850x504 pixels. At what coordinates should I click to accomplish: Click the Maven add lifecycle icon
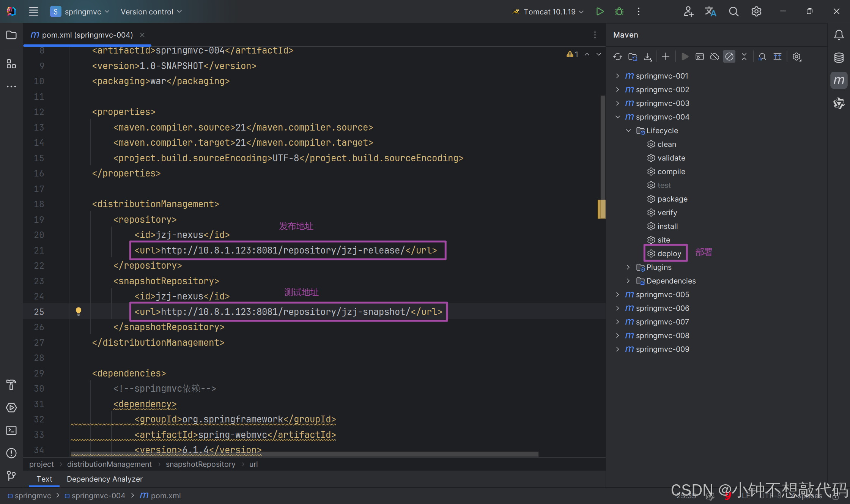[x=665, y=56]
